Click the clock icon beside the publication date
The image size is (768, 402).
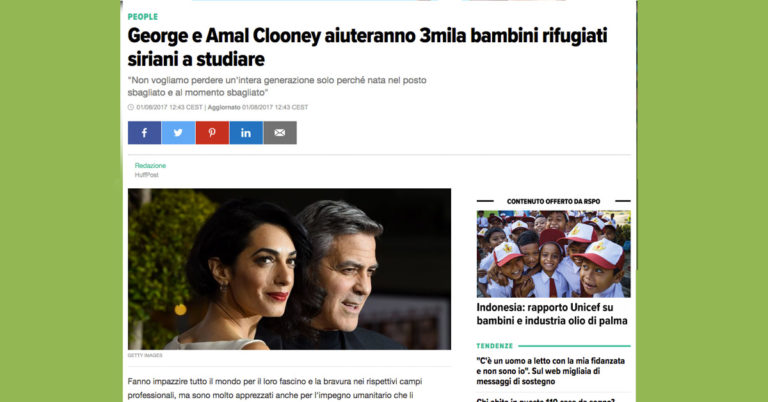(131, 107)
